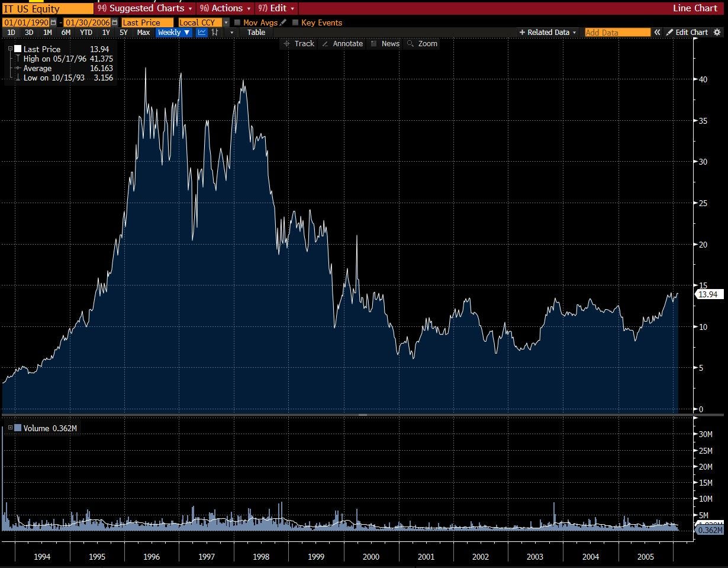Activate the Annotate tool
Image resolution: width=728 pixels, height=568 pixels.
pos(343,44)
